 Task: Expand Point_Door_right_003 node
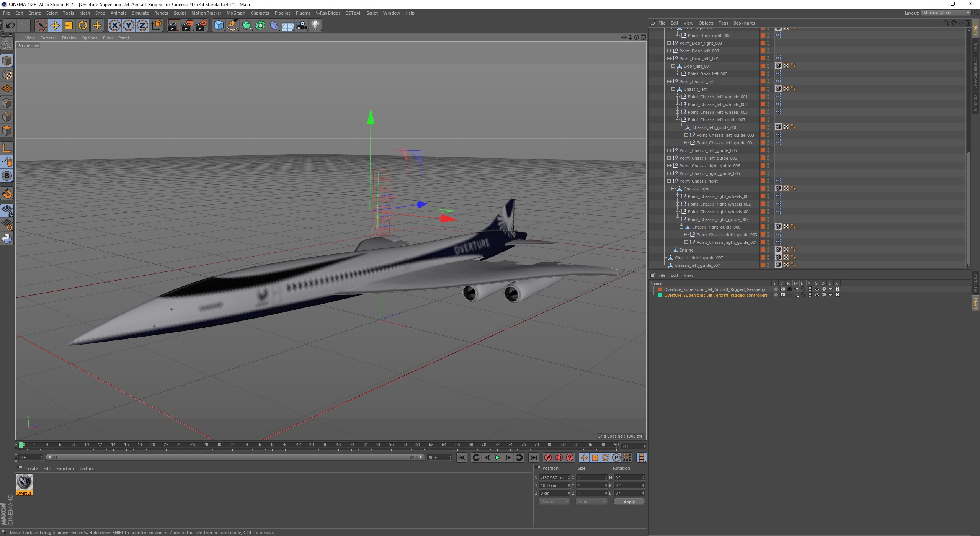tap(669, 43)
